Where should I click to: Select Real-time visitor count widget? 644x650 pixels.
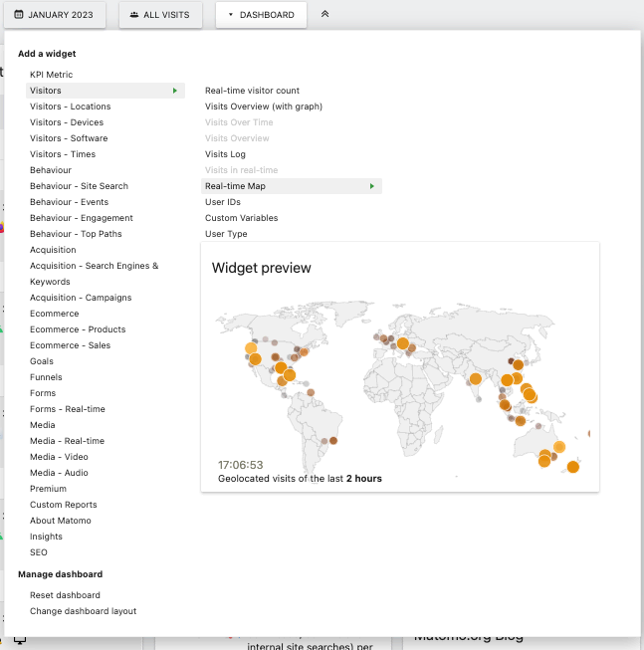tap(252, 91)
